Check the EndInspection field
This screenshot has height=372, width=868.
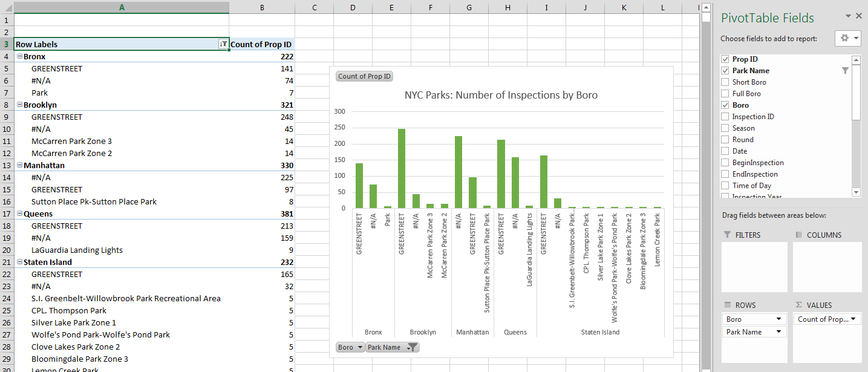(x=725, y=174)
